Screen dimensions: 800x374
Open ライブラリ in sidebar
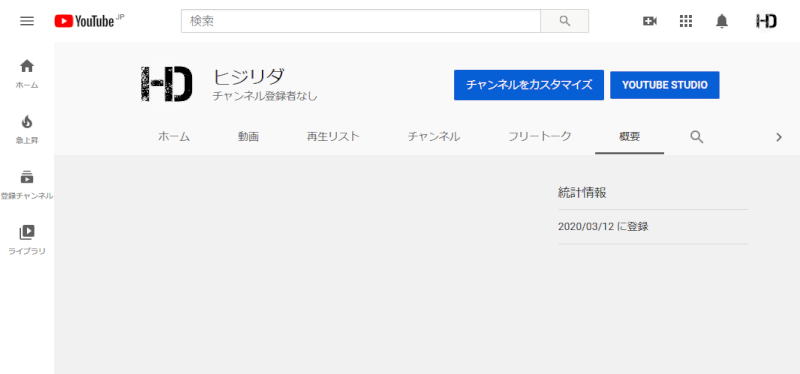(x=27, y=241)
